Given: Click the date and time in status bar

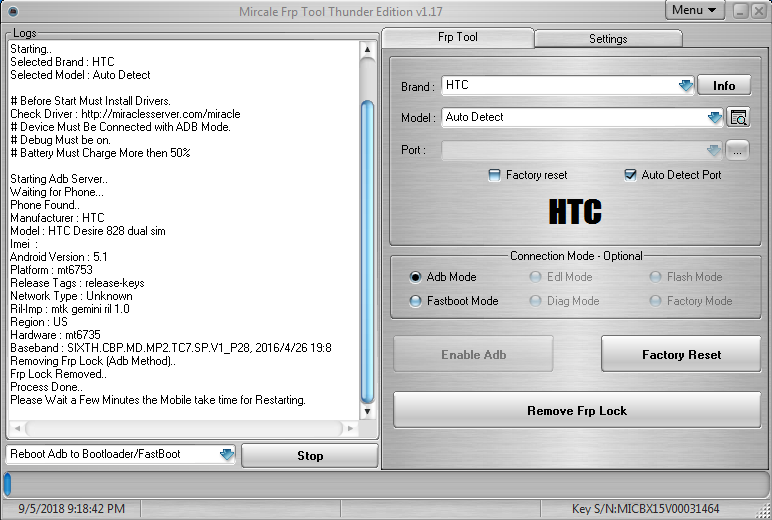Looking at the screenshot, I should [x=71, y=509].
